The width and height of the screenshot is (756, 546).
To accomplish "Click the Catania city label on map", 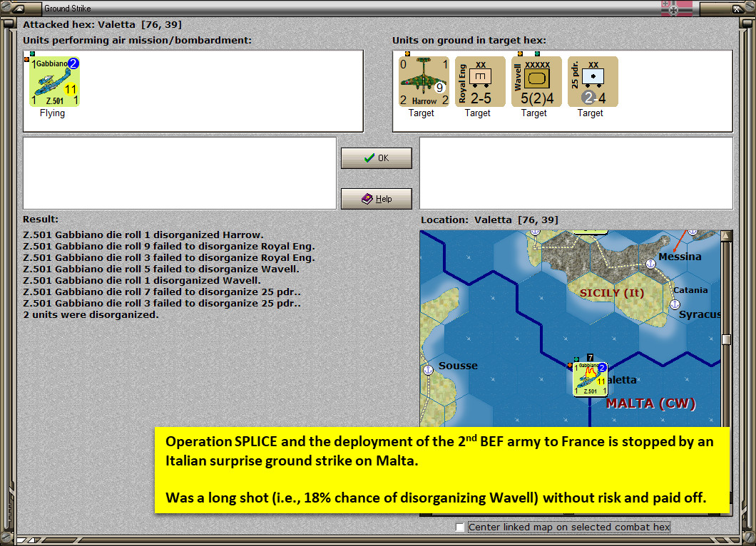I will (690, 290).
